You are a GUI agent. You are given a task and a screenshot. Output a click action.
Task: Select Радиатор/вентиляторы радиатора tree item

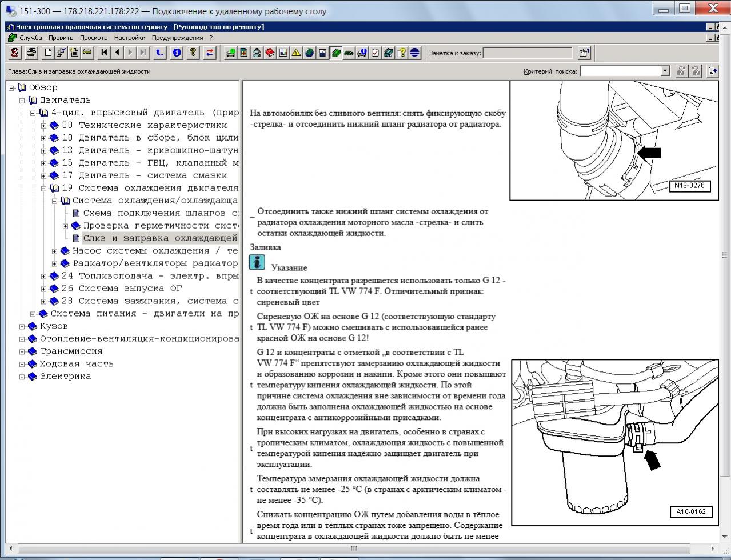click(x=155, y=263)
